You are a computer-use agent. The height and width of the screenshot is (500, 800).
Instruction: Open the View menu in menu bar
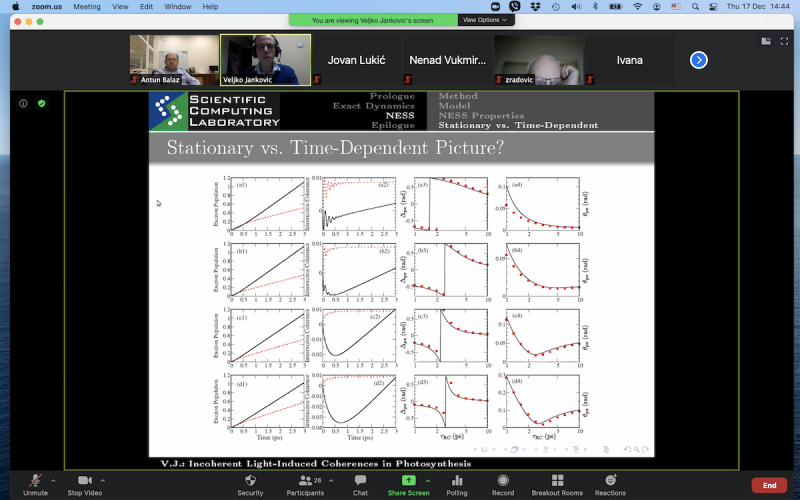point(120,7)
